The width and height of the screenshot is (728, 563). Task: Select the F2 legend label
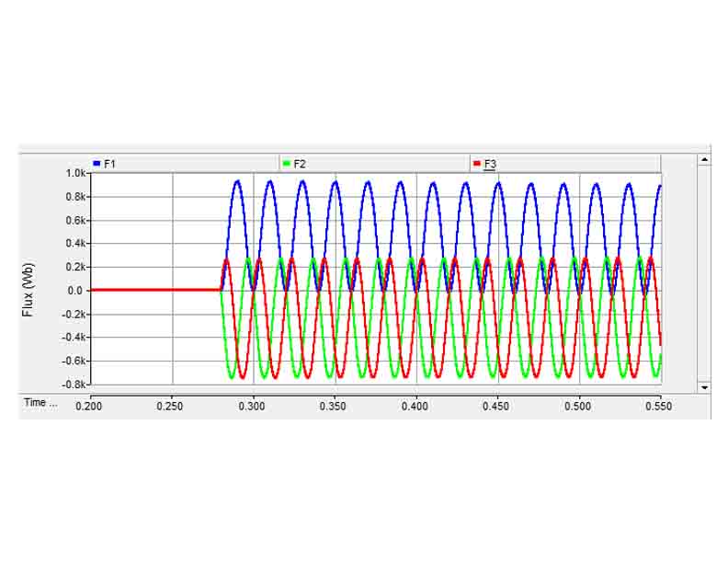point(300,164)
